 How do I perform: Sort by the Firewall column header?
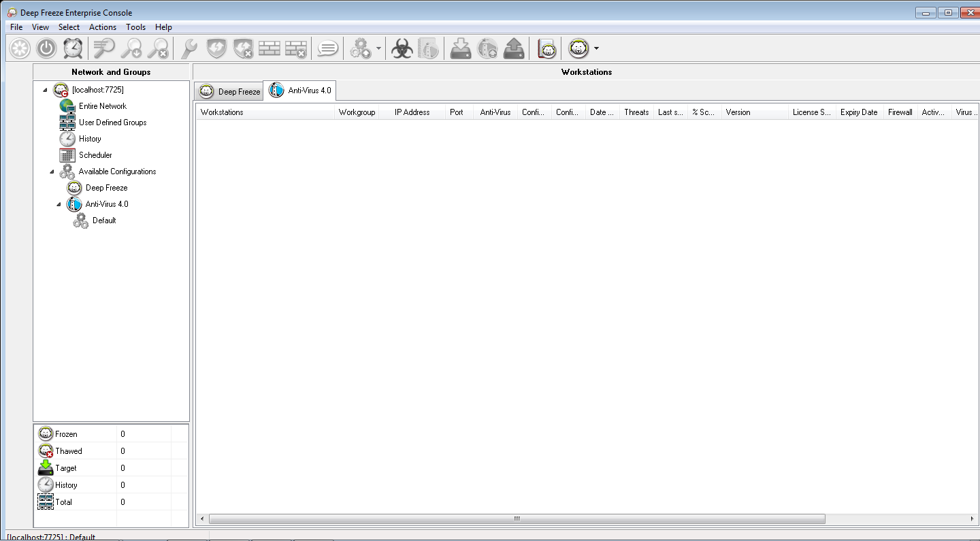point(900,112)
